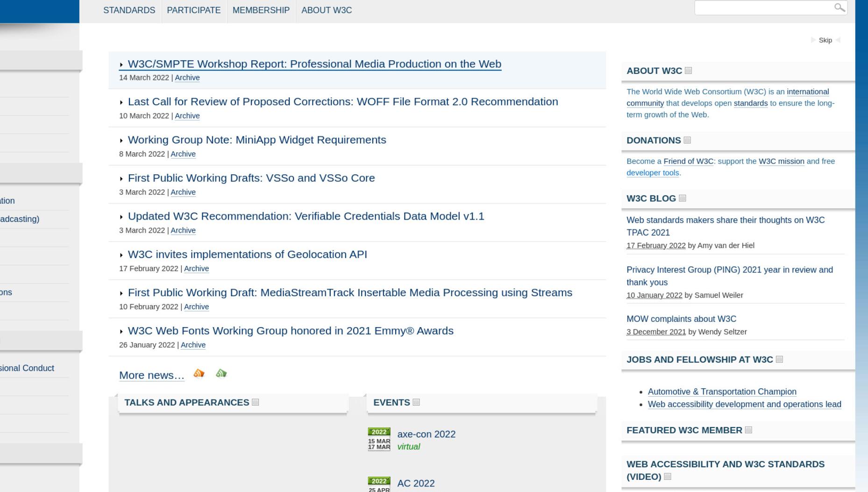Image resolution: width=868 pixels, height=492 pixels.
Task: Toggle the W3C Blog section
Action: (x=683, y=198)
